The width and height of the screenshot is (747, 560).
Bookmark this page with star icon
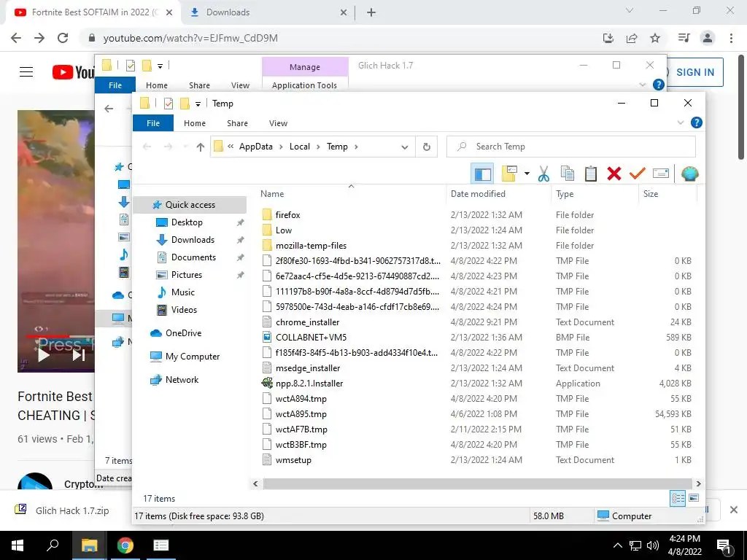point(655,38)
